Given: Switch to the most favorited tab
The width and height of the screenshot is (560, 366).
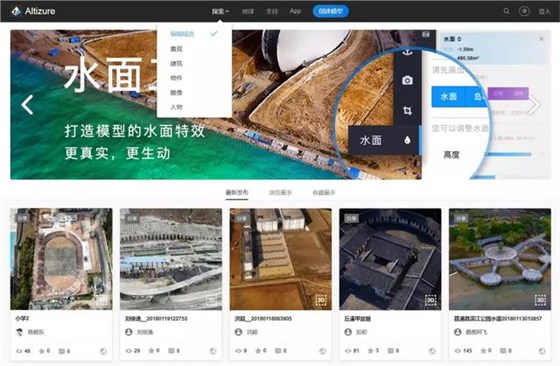Looking at the screenshot, I should tap(324, 192).
